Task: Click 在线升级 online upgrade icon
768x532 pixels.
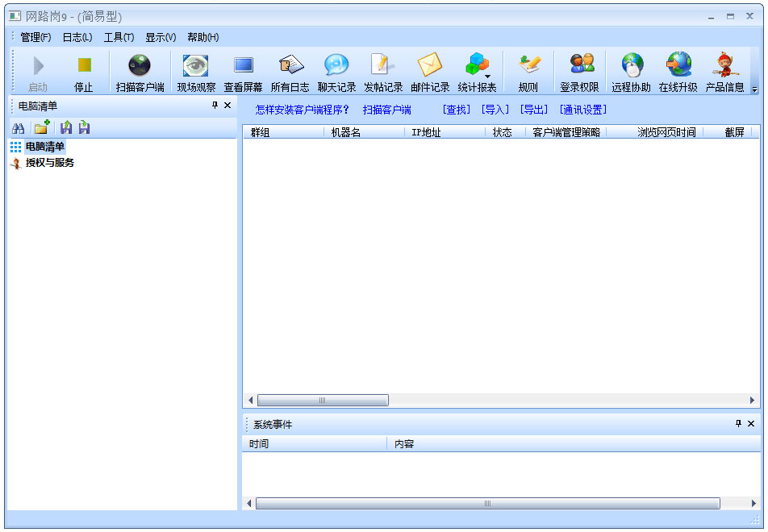Action: [678, 65]
